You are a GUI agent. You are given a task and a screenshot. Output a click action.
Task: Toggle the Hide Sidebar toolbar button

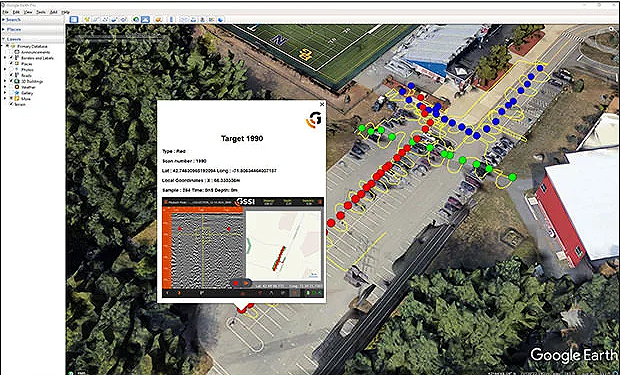click(x=74, y=19)
